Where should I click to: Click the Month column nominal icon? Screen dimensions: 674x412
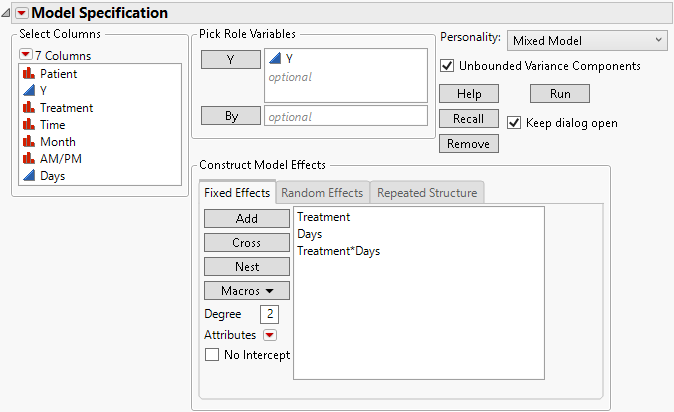tap(28, 142)
